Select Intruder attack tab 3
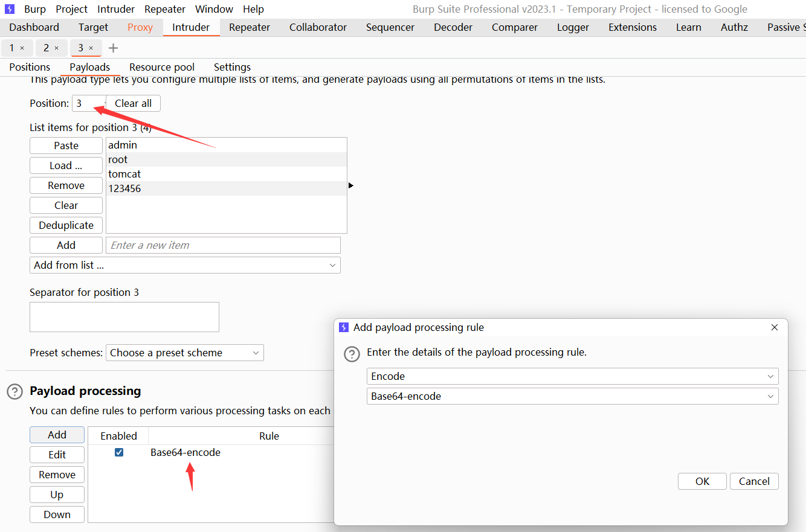806x532 pixels. (80, 48)
